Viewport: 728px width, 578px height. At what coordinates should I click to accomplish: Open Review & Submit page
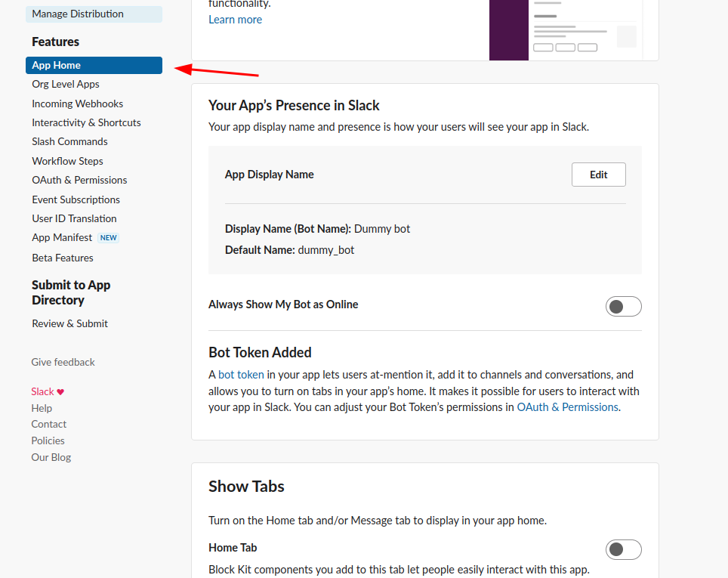coord(69,324)
